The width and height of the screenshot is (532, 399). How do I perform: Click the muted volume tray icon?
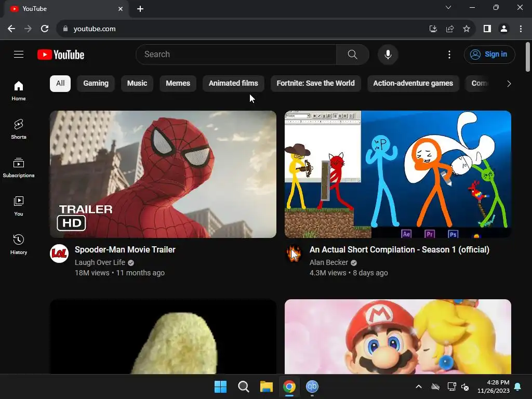(465, 387)
